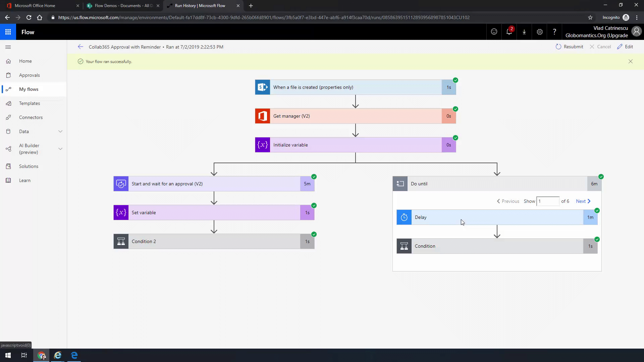Click the Office 365 Get manager icon
Viewport: 644px width, 362px height.
tap(263, 116)
